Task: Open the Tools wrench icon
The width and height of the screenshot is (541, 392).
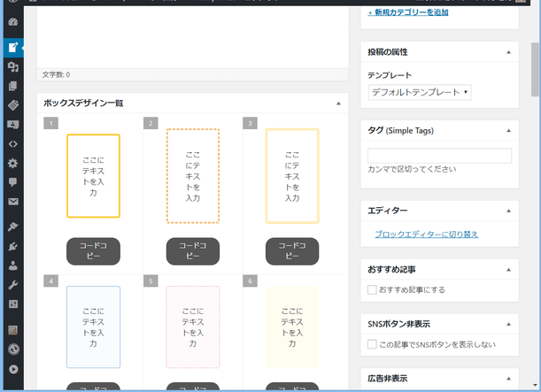Action: (13, 285)
